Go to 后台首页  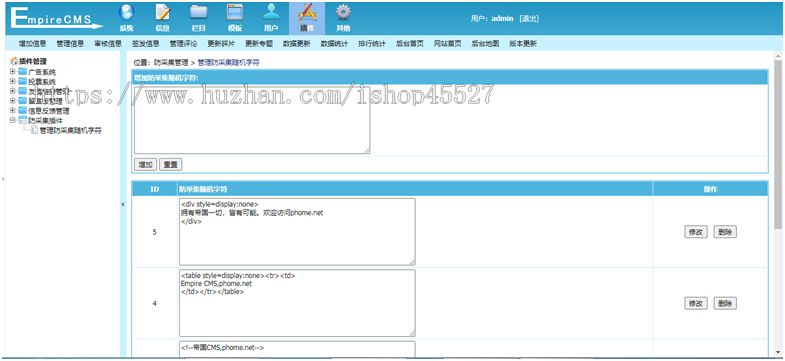pyautogui.click(x=410, y=44)
